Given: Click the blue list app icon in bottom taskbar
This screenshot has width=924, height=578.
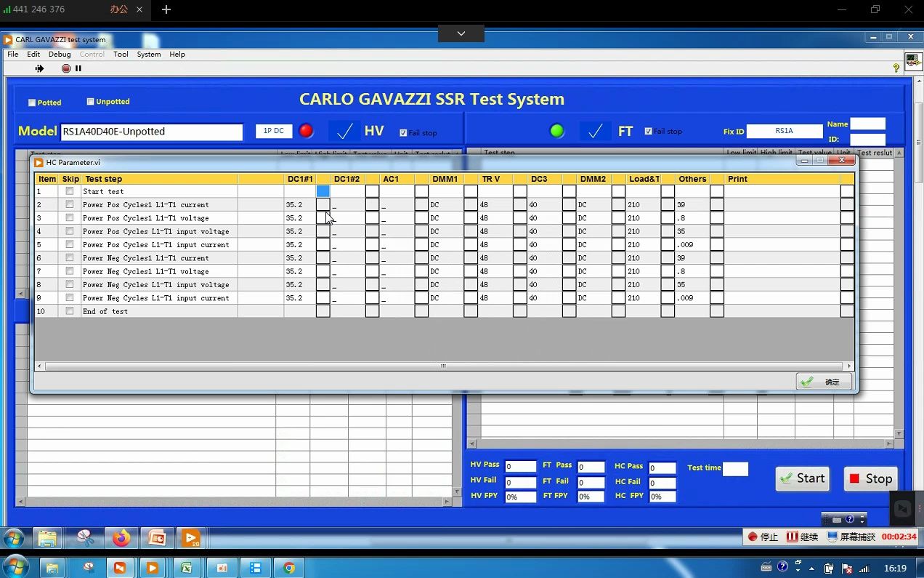Looking at the screenshot, I should click(x=256, y=568).
